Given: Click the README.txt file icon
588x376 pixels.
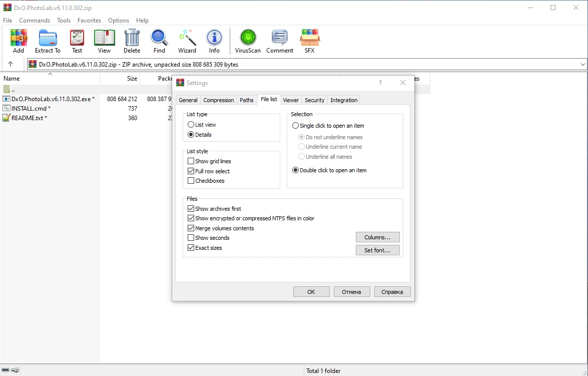Looking at the screenshot, I should [x=7, y=118].
